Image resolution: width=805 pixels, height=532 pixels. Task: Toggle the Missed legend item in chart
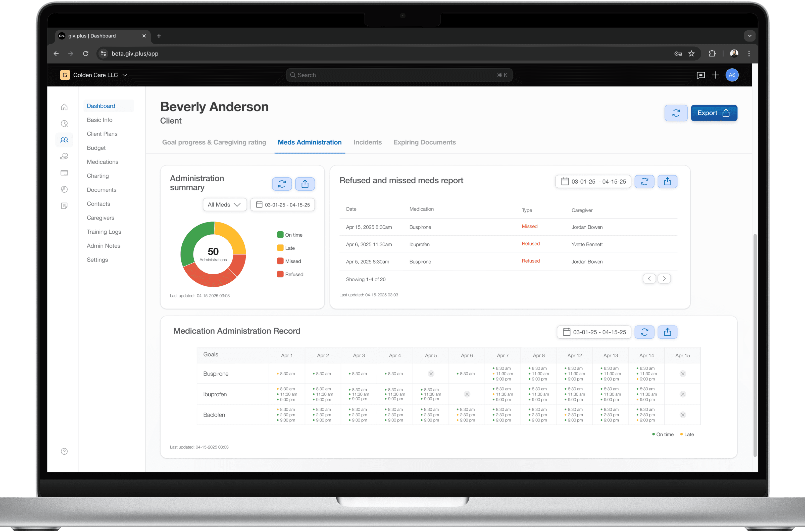[x=289, y=261]
